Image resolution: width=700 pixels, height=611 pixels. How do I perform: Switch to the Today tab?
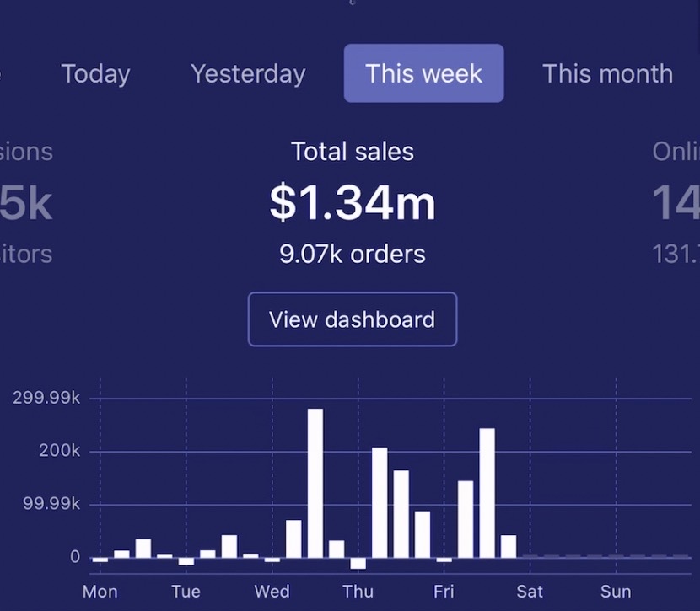(95, 73)
